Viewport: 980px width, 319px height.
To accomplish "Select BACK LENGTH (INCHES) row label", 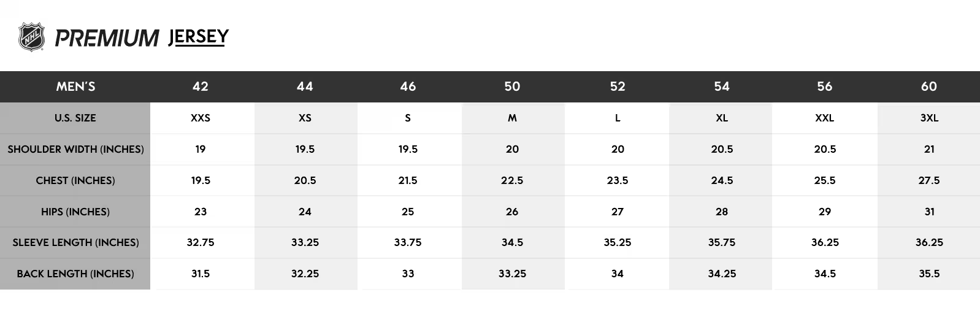I will pos(75,274).
